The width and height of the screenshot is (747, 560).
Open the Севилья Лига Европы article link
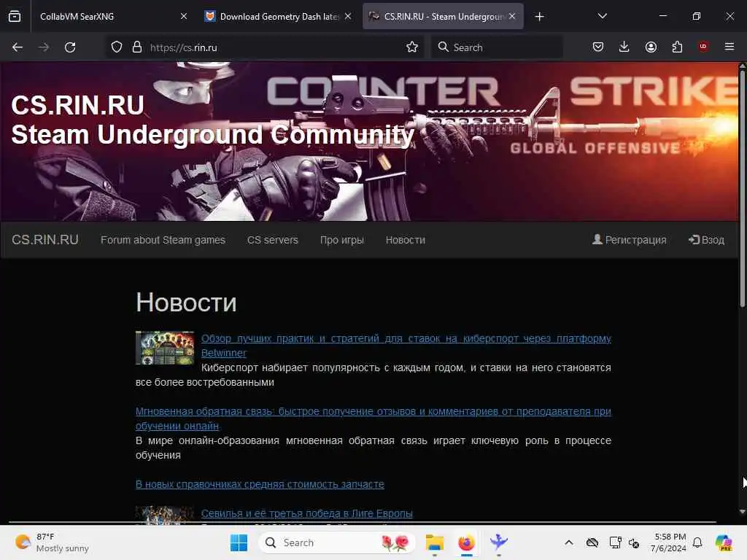(x=307, y=513)
